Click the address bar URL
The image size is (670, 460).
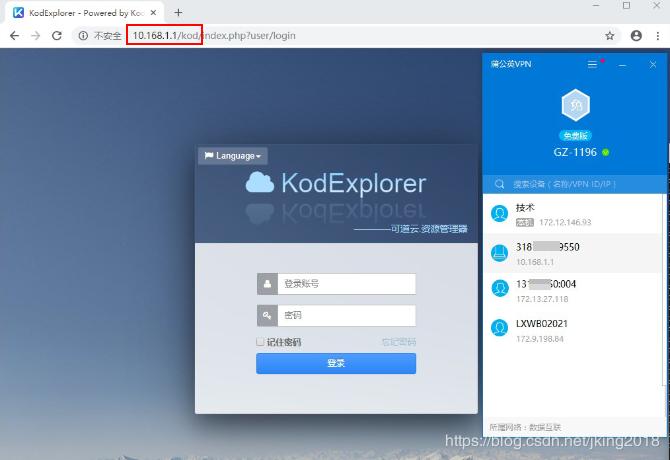214,35
